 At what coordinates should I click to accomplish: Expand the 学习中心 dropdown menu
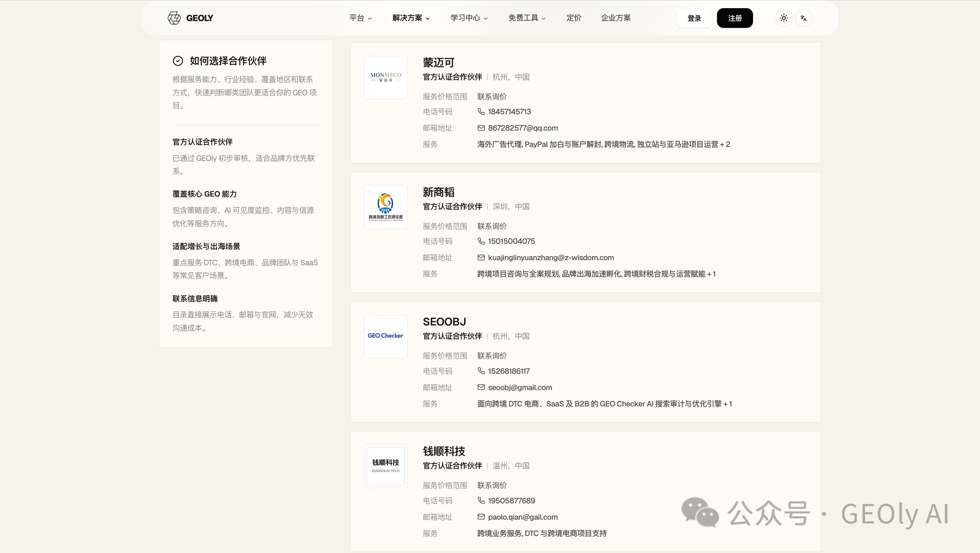[469, 18]
